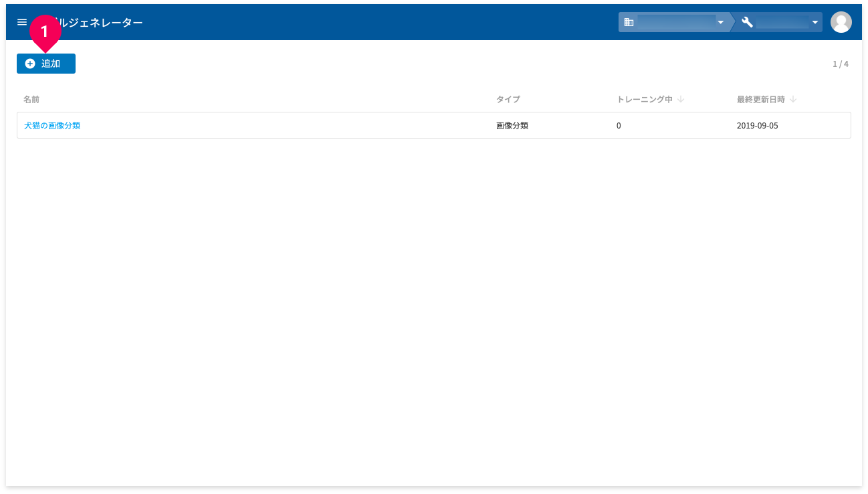Click the plus icon in 追加 button

click(x=30, y=64)
